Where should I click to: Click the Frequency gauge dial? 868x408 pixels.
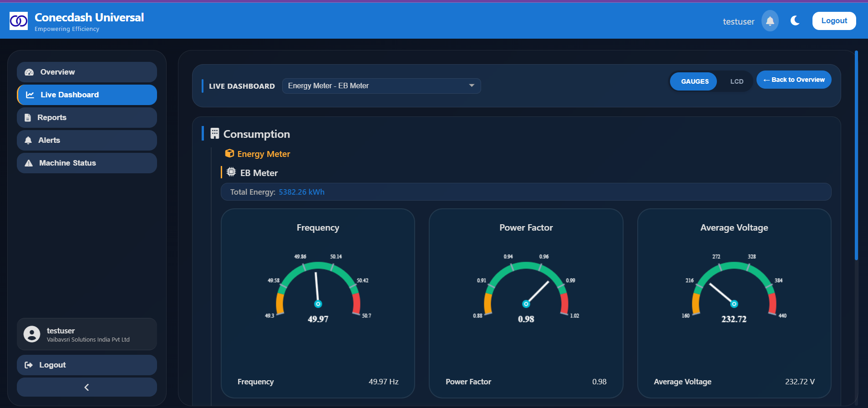[318, 288]
